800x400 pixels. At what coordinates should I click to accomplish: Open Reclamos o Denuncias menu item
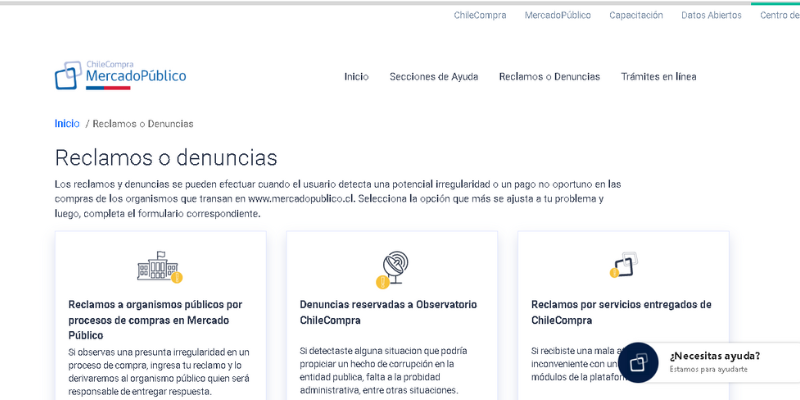click(x=549, y=77)
